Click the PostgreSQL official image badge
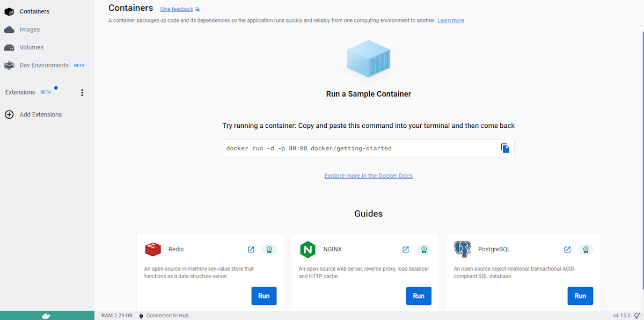The width and height of the screenshot is (644, 320). (586, 250)
